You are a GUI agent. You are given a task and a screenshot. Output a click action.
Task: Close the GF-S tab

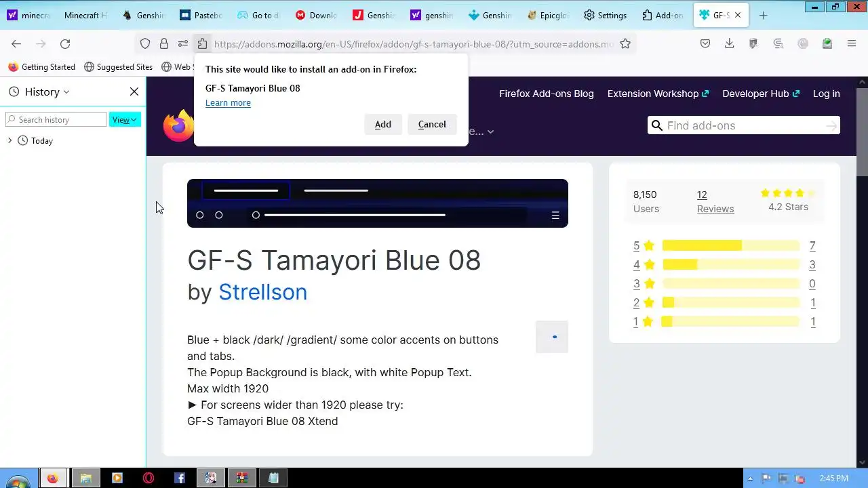[x=738, y=15]
